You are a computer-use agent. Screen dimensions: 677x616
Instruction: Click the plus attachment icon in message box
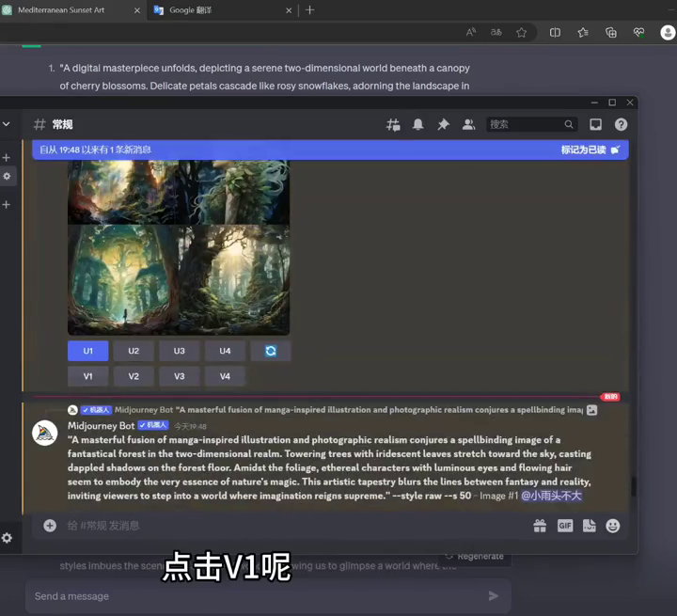(50, 526)
